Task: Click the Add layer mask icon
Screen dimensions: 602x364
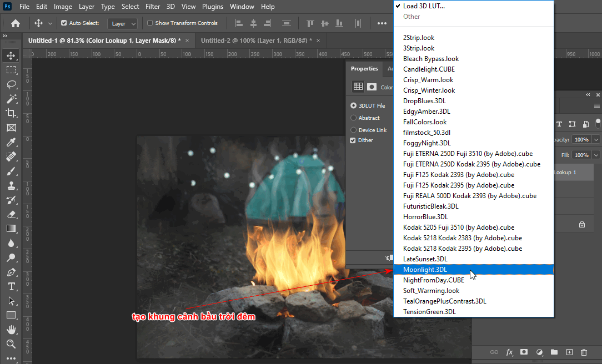Action: tap(524, 352)
